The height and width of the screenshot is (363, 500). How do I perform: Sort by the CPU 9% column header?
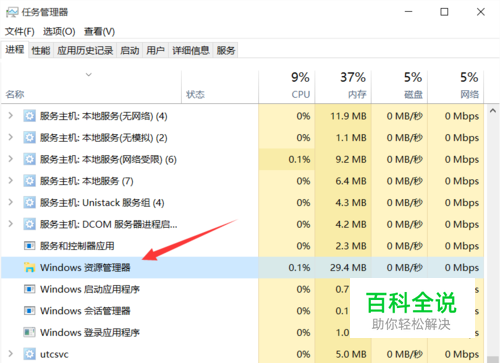[286, 87]
